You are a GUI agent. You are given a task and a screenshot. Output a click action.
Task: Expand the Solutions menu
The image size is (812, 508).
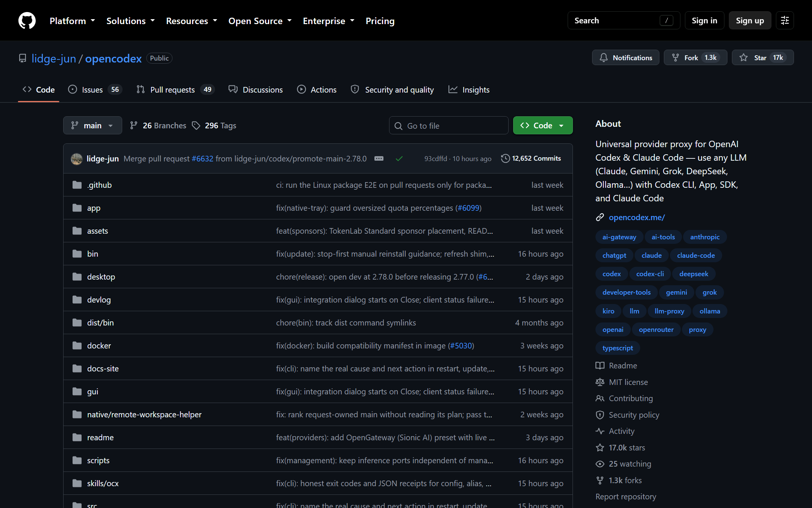(x=130, y=21)
